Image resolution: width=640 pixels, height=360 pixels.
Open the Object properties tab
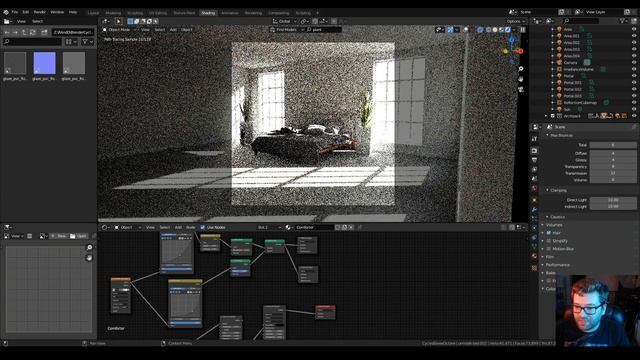[534, 200]
